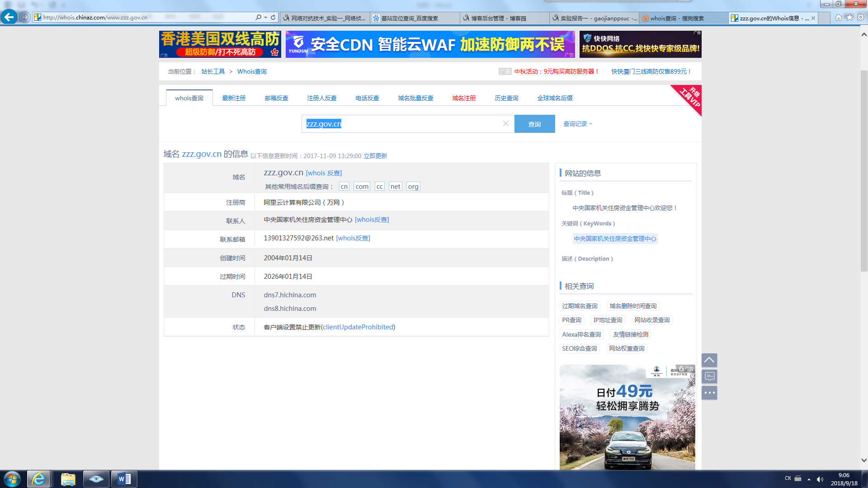Open Internet Explorer from the taskbar
The width and height of the screenshot is (868, 488).
[x=38, y=479]
